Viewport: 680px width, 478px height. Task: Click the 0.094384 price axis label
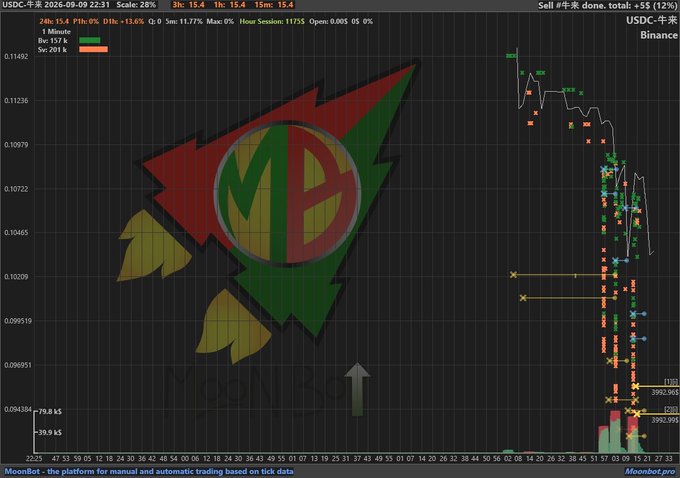[x=17, y=409]
